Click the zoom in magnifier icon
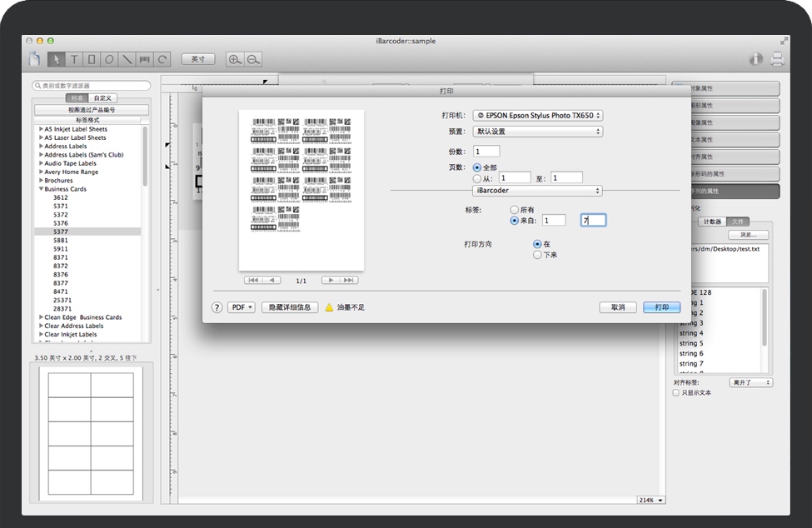Screen dimensions: 812x528 click(x=235, y=59)
